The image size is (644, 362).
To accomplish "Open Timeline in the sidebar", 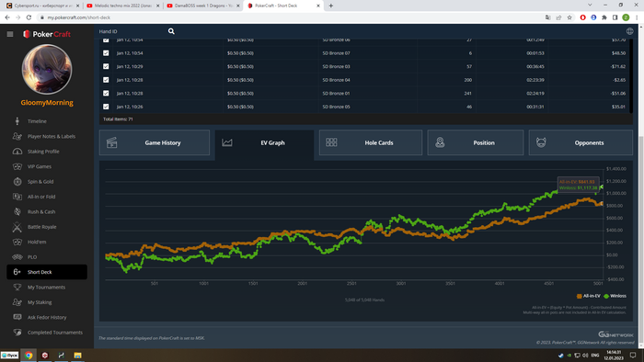I will [37, 121].
